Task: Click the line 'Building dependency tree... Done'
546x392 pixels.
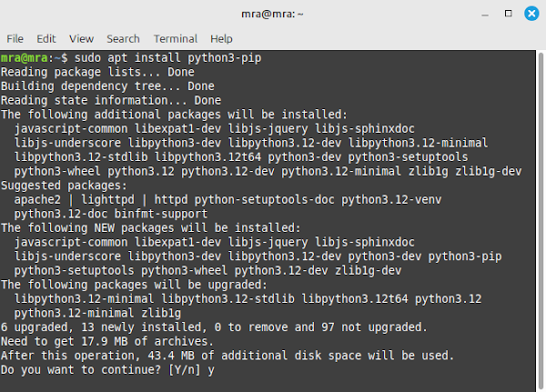Action: point(107,86)
